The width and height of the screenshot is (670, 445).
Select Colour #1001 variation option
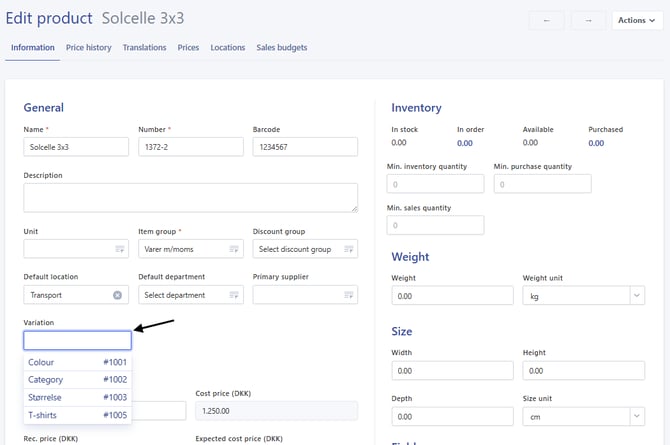(x=77, y=362)
